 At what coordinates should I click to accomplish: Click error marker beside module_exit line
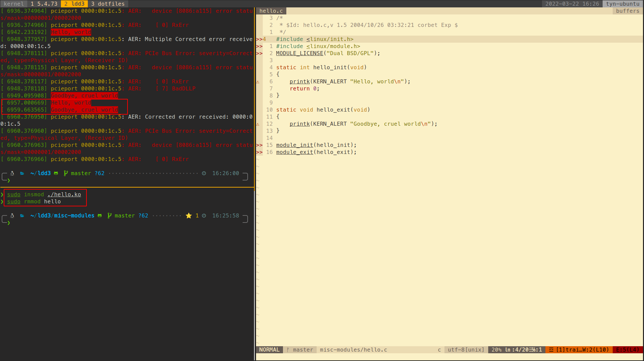[259, 152]
